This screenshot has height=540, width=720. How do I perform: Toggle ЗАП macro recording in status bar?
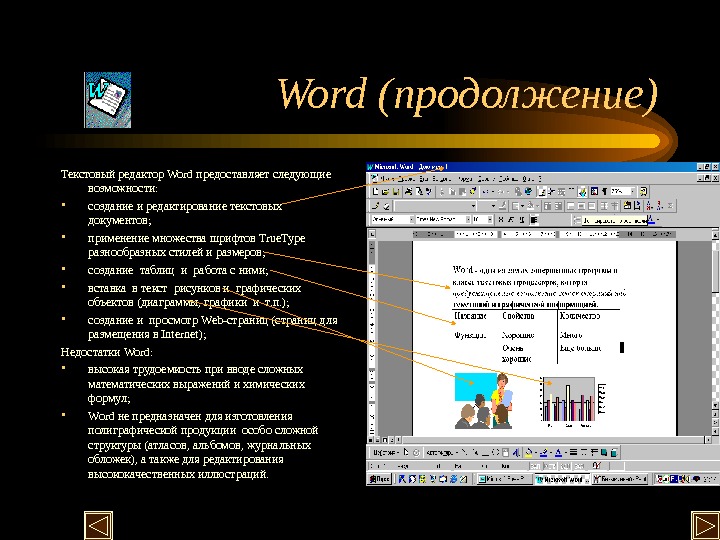coord(535,466)
